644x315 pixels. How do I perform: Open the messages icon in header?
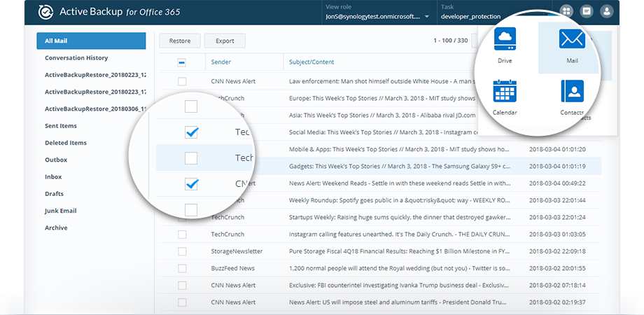587,11
